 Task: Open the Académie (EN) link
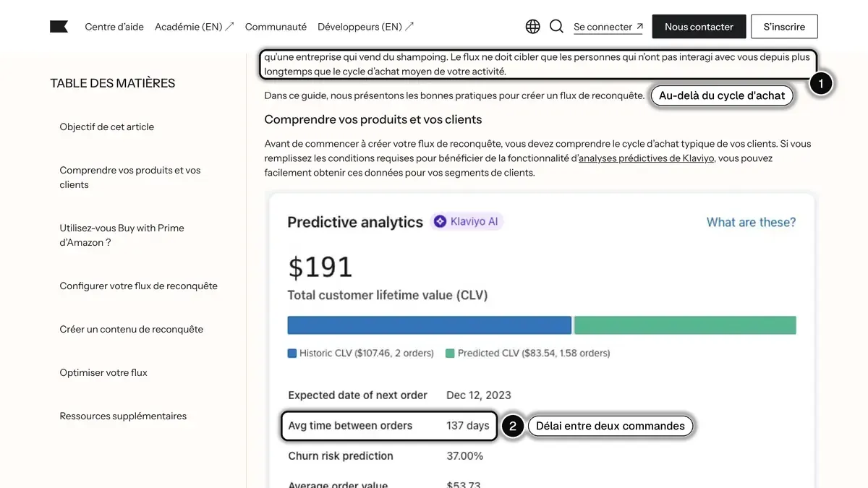coord(194,27)
